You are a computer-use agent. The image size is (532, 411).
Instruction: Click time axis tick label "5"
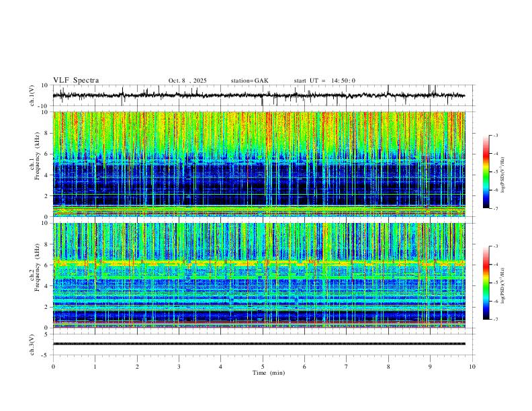coord(263,367)
